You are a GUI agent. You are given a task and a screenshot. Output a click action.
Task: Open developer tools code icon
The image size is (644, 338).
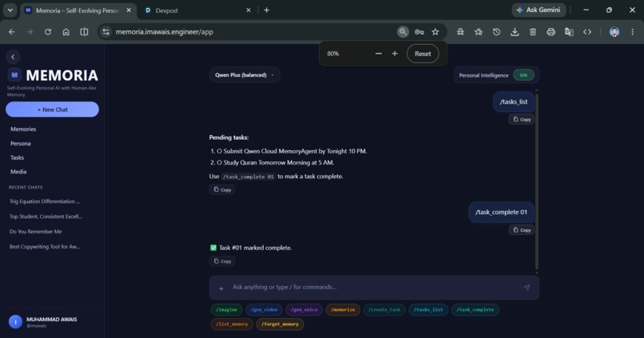pyautogui.click(x=587, y=32)
